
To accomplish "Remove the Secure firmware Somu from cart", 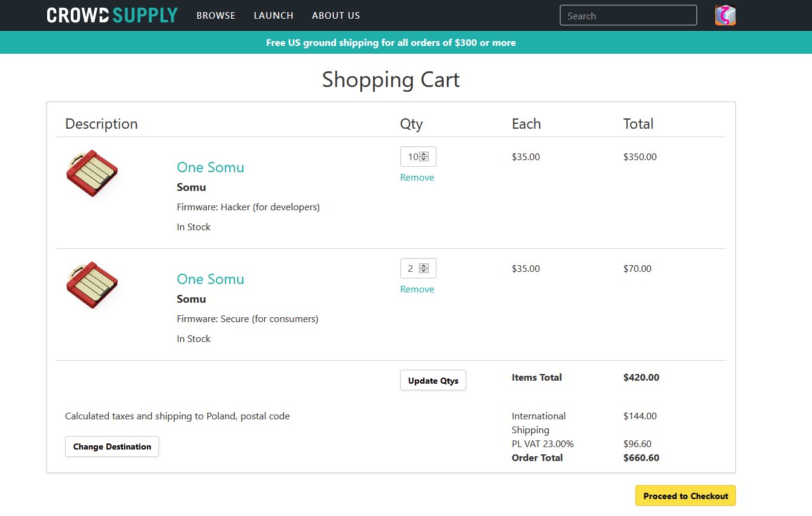I will [x=417, y=289].
